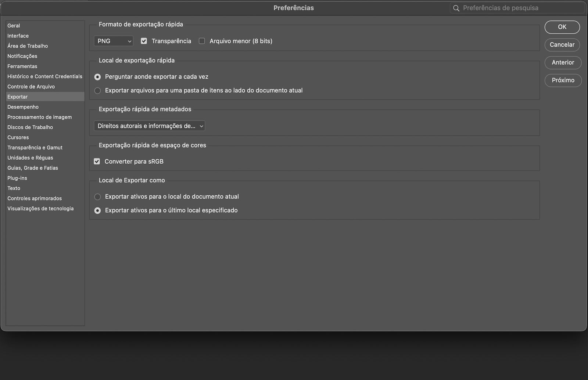
Task: Click the search magnifier icon
Action: [x=456, y=8]
